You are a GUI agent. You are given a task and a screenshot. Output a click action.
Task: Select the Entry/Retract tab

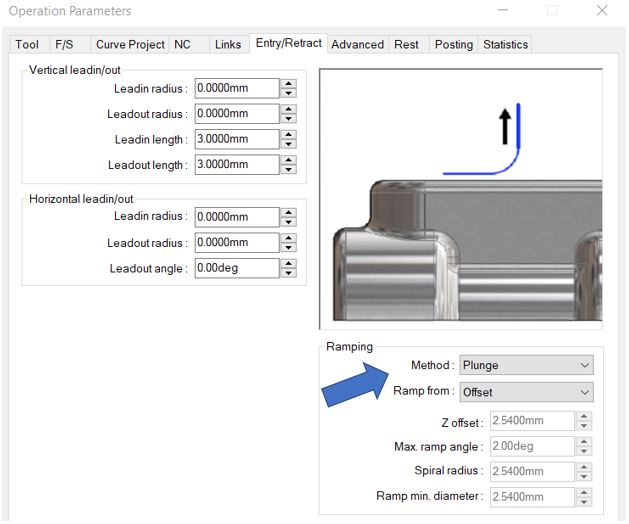tap(288, 43)
